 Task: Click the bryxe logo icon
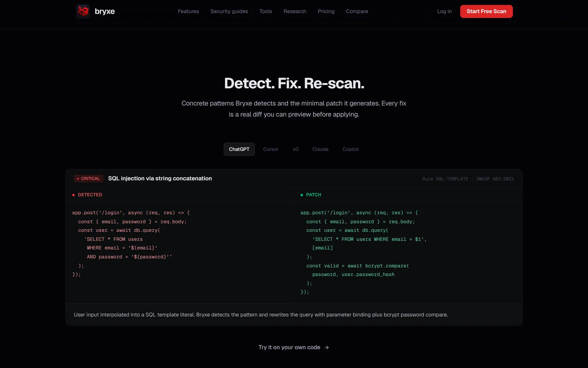pos(83,11)
